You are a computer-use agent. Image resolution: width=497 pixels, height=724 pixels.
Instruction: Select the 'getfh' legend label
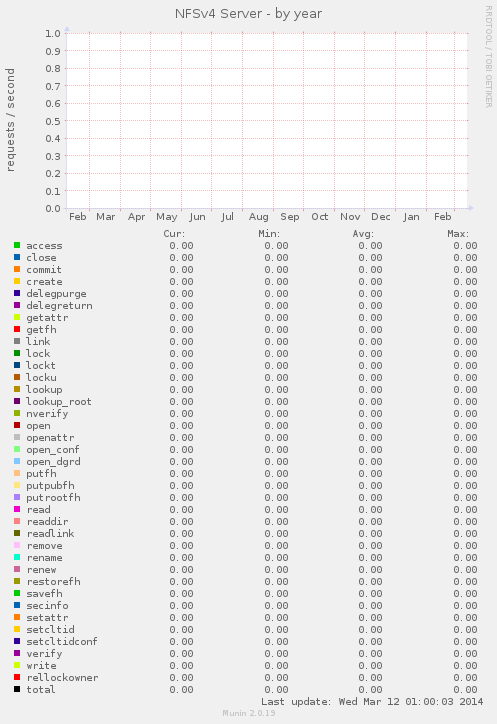coord(41,330)
